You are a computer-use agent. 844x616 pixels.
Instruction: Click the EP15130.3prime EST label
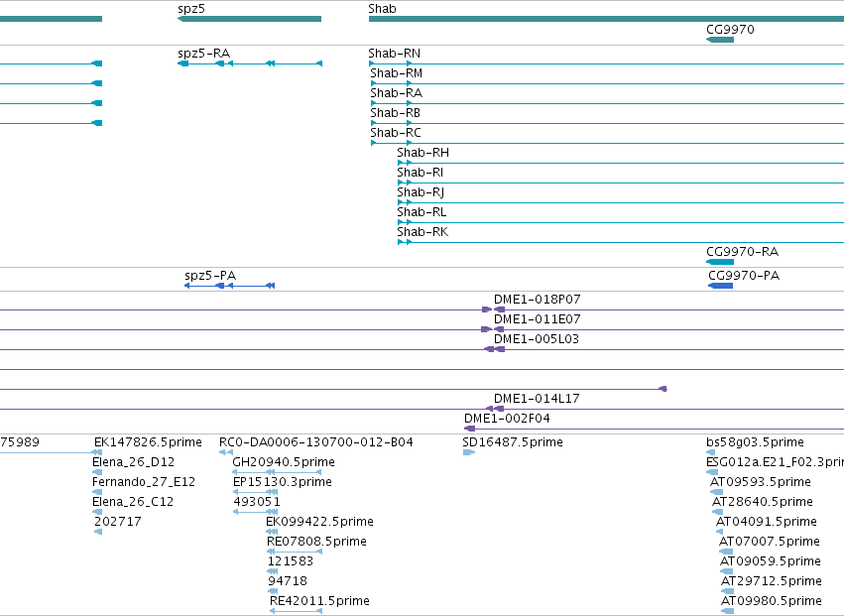point(283,482)
